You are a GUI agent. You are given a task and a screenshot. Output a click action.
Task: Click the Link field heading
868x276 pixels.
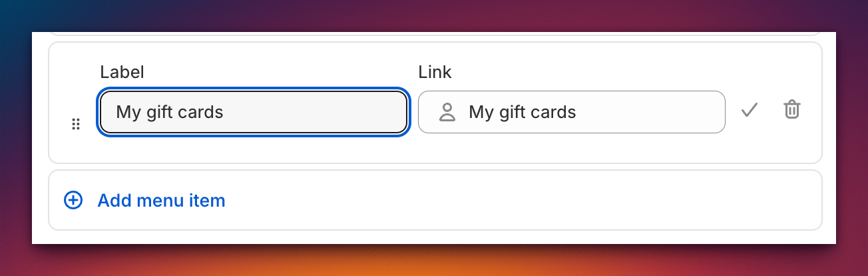coord(435,72)
